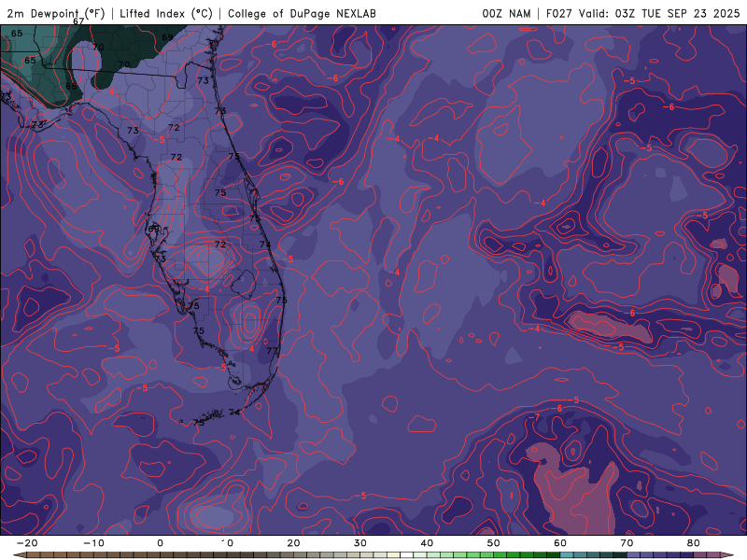Screen dimensions: 747x560
Task: Click the "30" colorbar scale label
Action: coord(360,543)
